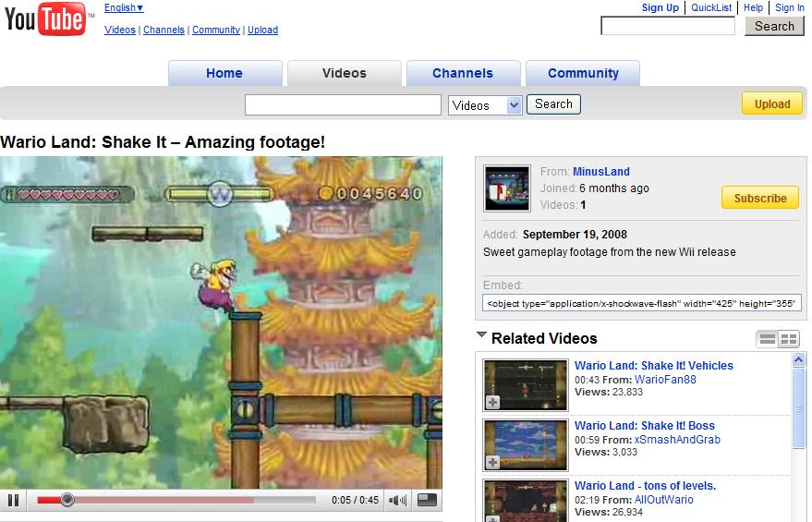Add Shake It! Vehicles to QuickList via plus icon

[492, 402]
